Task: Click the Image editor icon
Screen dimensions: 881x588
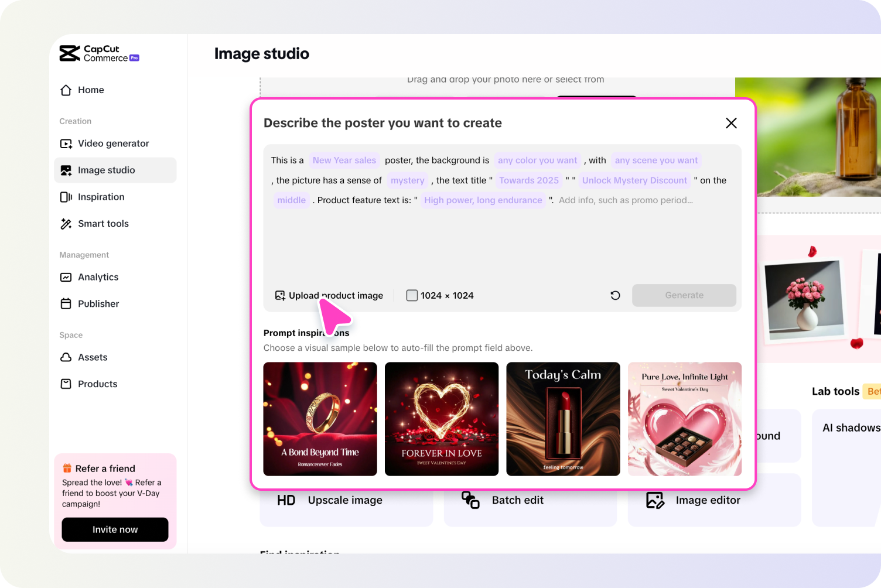Action: pos(655,500)
